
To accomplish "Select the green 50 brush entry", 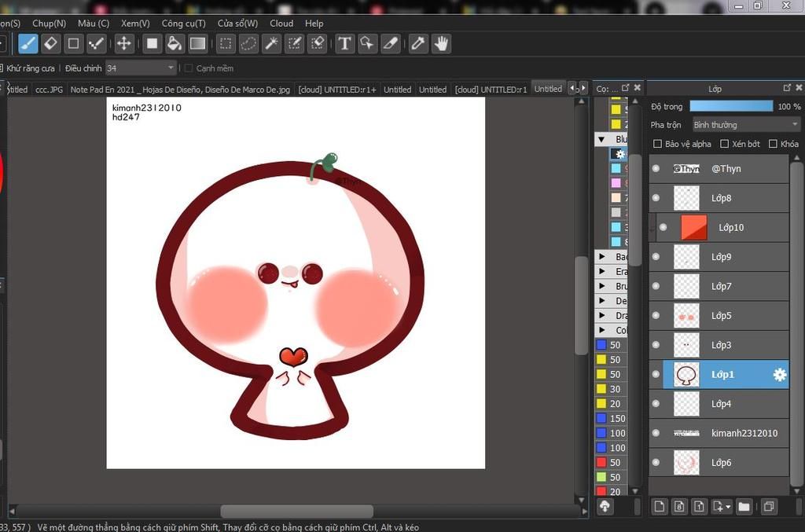I will click(x=612, y=477).
